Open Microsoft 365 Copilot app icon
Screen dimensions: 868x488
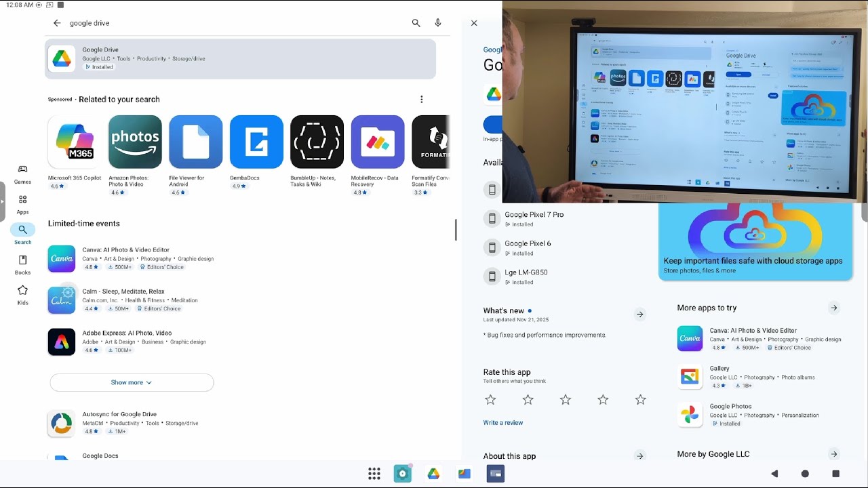click(x=75, y=142)
